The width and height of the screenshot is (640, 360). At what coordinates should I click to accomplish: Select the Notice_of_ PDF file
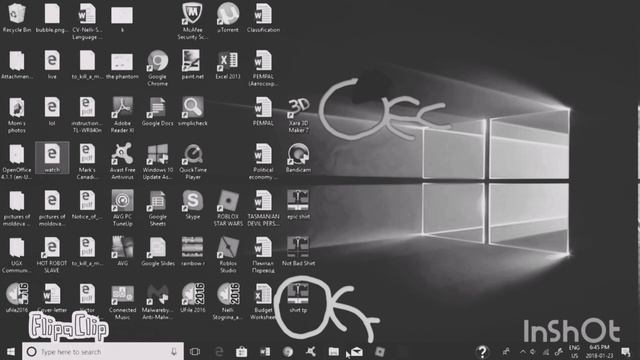pyautogui.click(x=87, y=205)
